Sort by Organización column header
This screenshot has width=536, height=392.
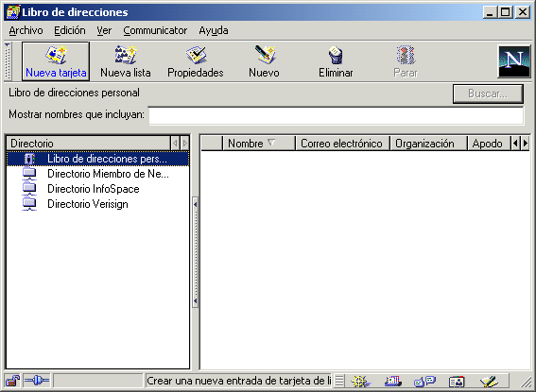tap(428, 144)
